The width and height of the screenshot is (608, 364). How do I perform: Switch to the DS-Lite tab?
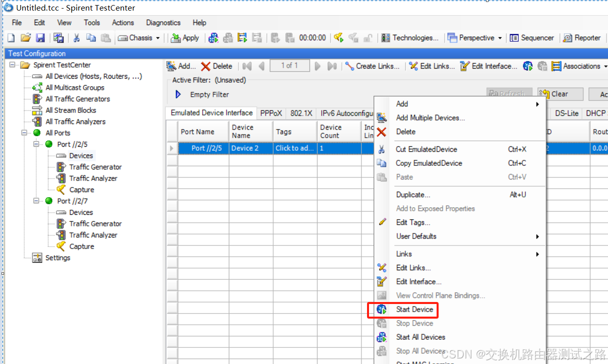click(567, 113)
